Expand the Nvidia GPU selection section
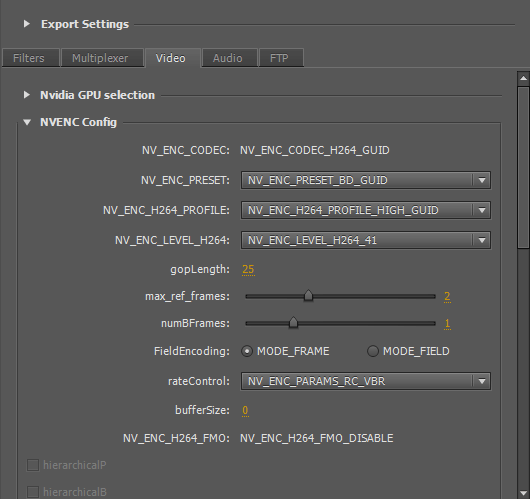 (27, 95)
